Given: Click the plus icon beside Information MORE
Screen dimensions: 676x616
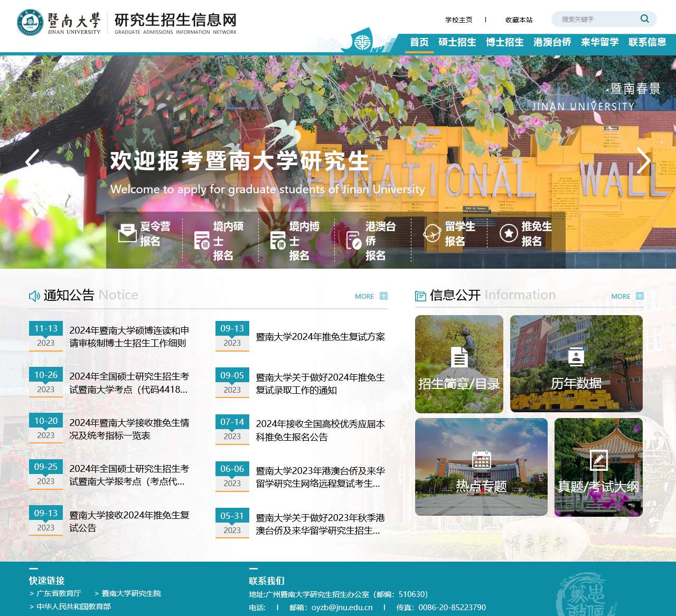Looking at the screenshot, I should tap(640, 296).
